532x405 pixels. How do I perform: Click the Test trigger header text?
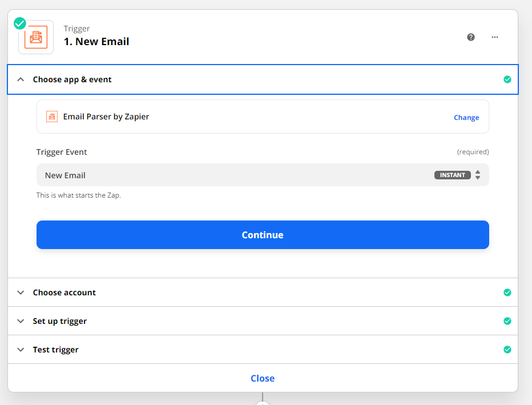tap(55, 350)
